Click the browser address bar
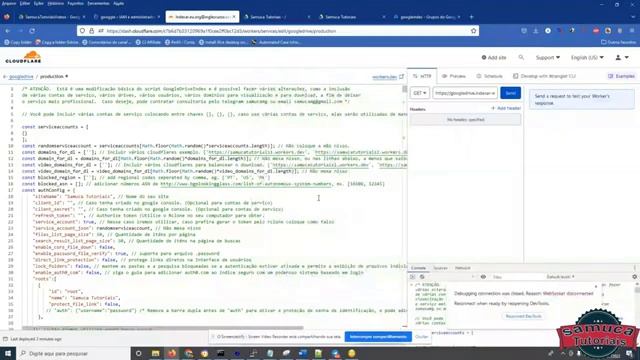640x360 pixels. pyautogui.click(x=278, y=31)
